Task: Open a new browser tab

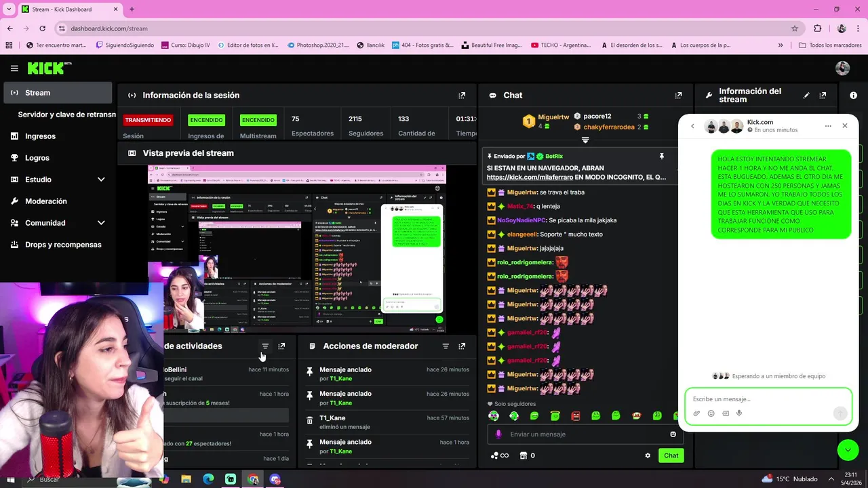Action: pos(132,9)
